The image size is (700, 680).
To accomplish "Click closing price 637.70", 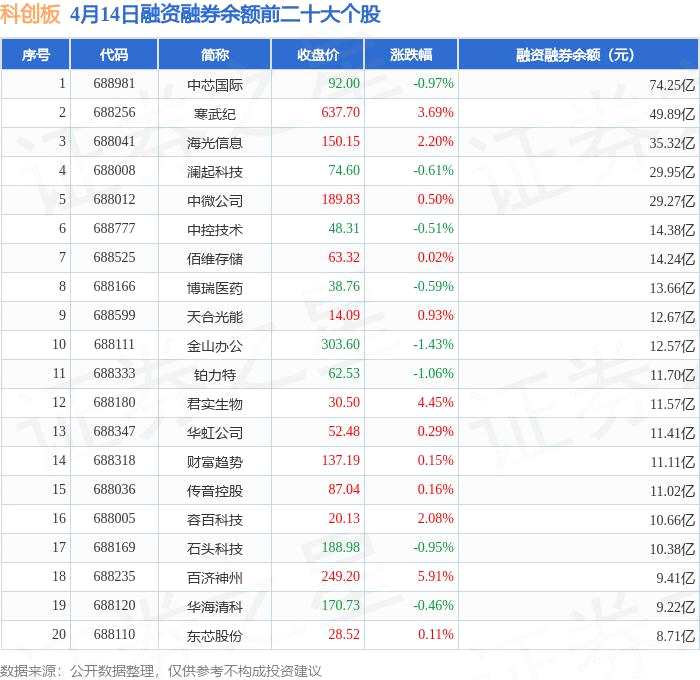I will [x=341, y=113].
